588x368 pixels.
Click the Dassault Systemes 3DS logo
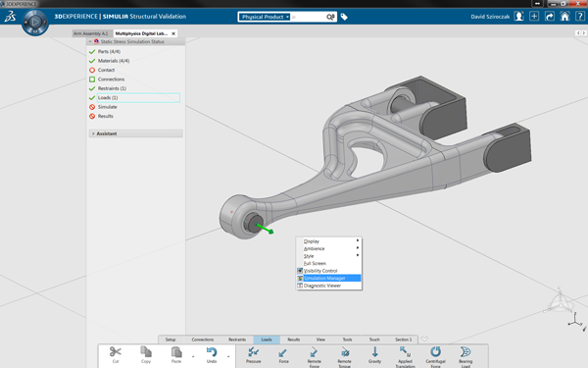click(10, 17)
